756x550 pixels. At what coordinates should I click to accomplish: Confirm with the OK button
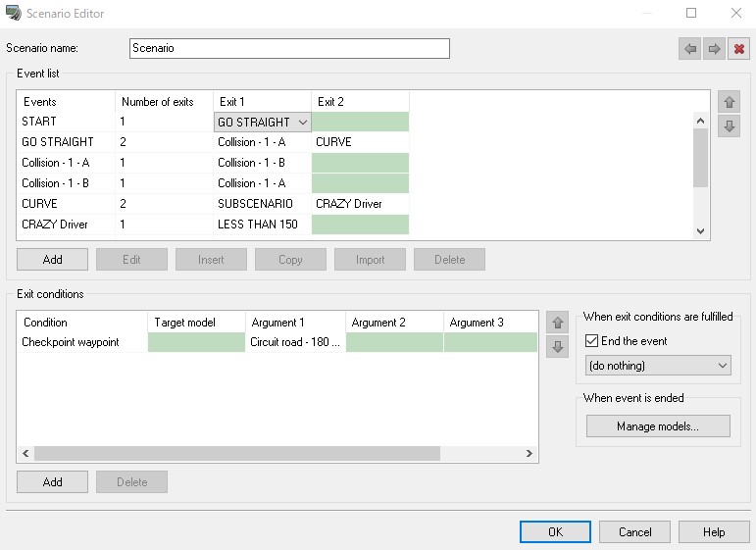pos(555,531)
